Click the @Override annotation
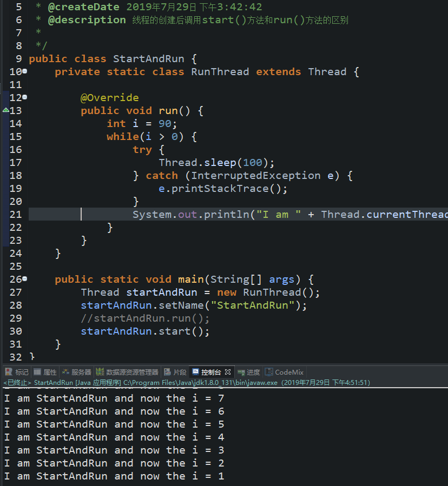448x486 pixels. click(x=109, y=98)
